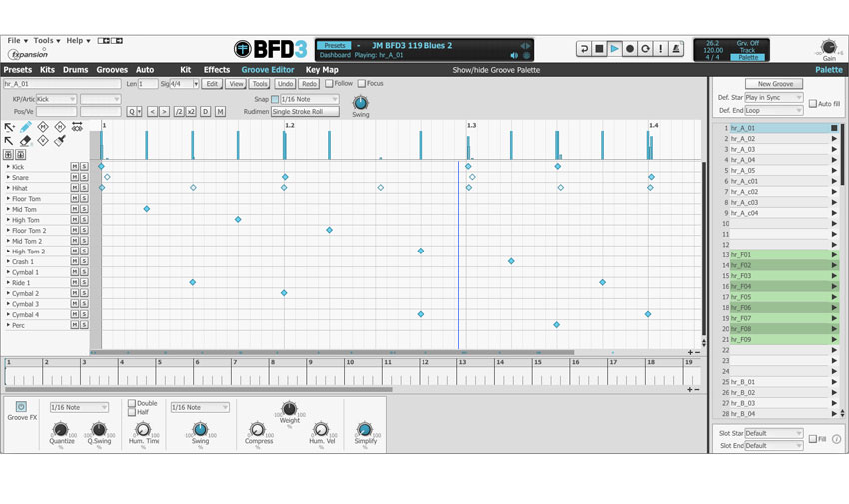
Task: Expand the Hihat lane
Action: pyautogui.click(x=8, y=187)
